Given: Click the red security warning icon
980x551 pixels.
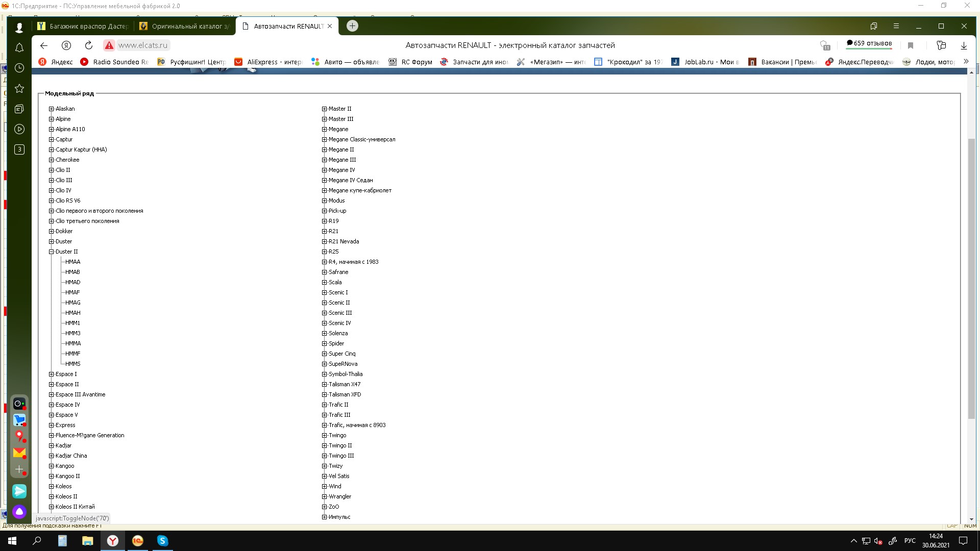Looking at the screenshot, I should tap(109, 45).
